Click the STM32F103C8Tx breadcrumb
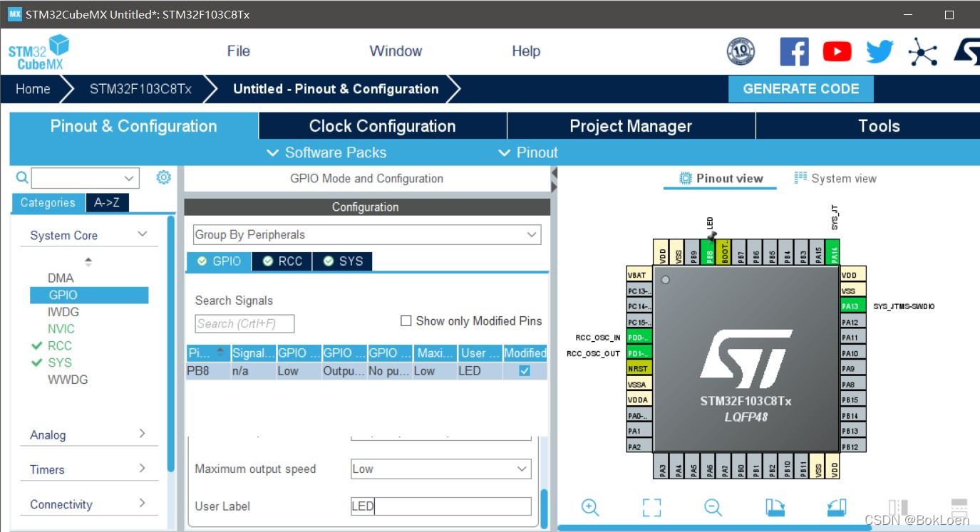 tap(140, 89)
